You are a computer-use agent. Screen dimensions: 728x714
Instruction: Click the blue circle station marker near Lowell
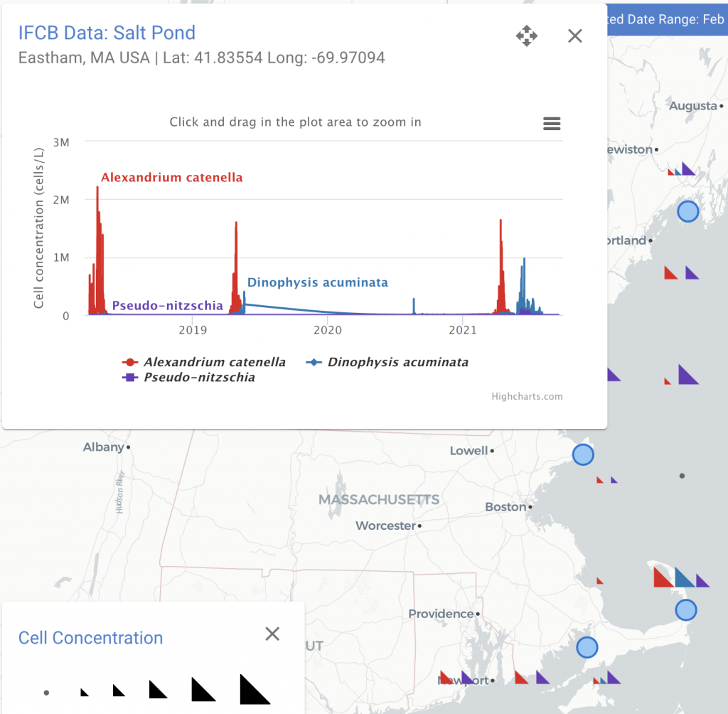[583, 454]
